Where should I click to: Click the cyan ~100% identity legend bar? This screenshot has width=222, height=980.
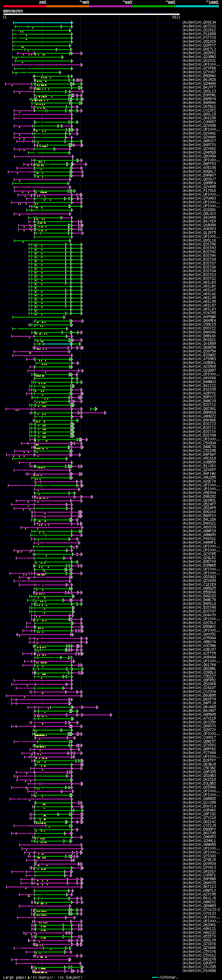[197, 6]
